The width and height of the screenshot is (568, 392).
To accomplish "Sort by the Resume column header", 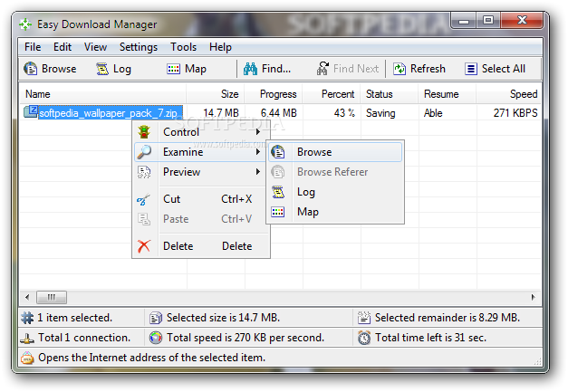I will 448,94.
